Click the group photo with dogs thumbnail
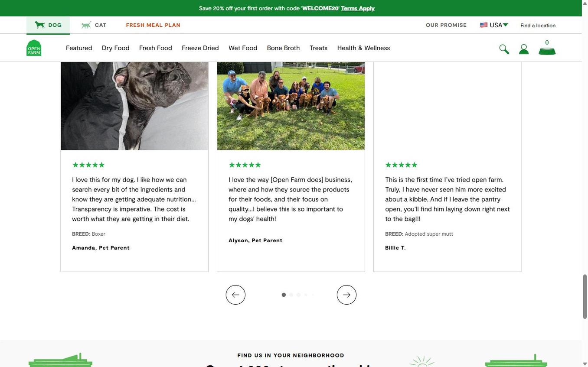This screenshot has height=367, width=588. (x=291, y=106)
